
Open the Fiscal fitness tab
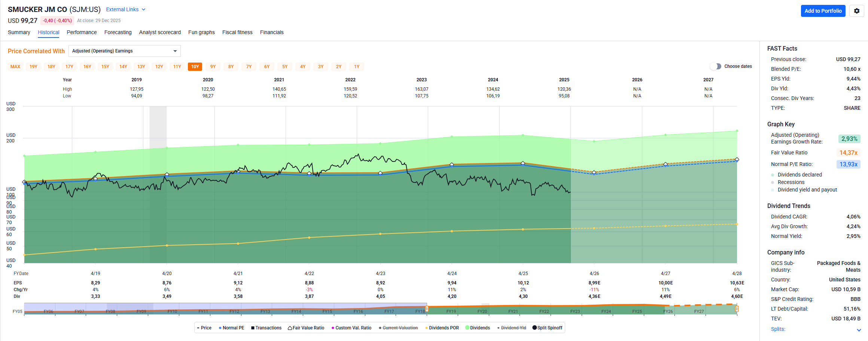237,32
